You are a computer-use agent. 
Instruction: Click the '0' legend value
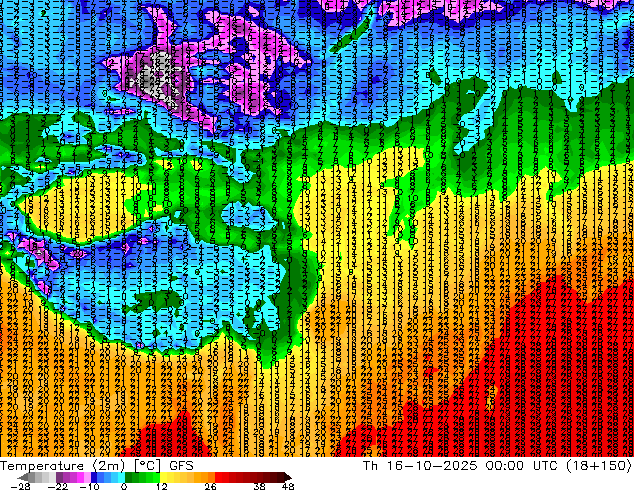click(124, 486)
